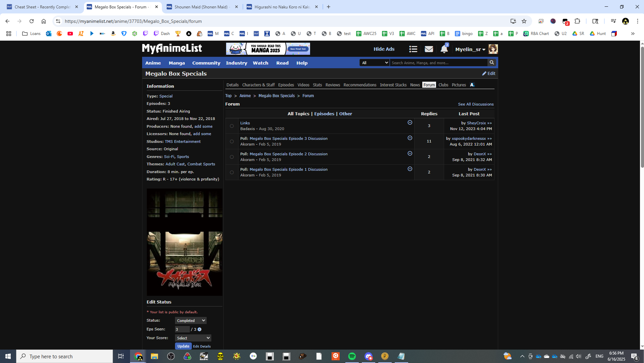Open the Community navigation menu
This screenshot has height=363, width=644.
click(206, 63)
